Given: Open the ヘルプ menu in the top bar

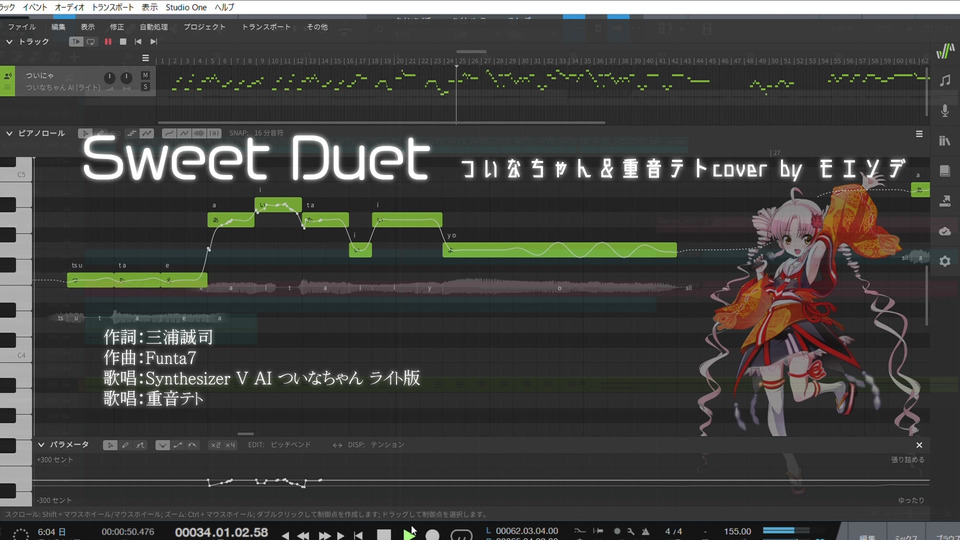Looking at the screenshot, I should coord(224,7).
